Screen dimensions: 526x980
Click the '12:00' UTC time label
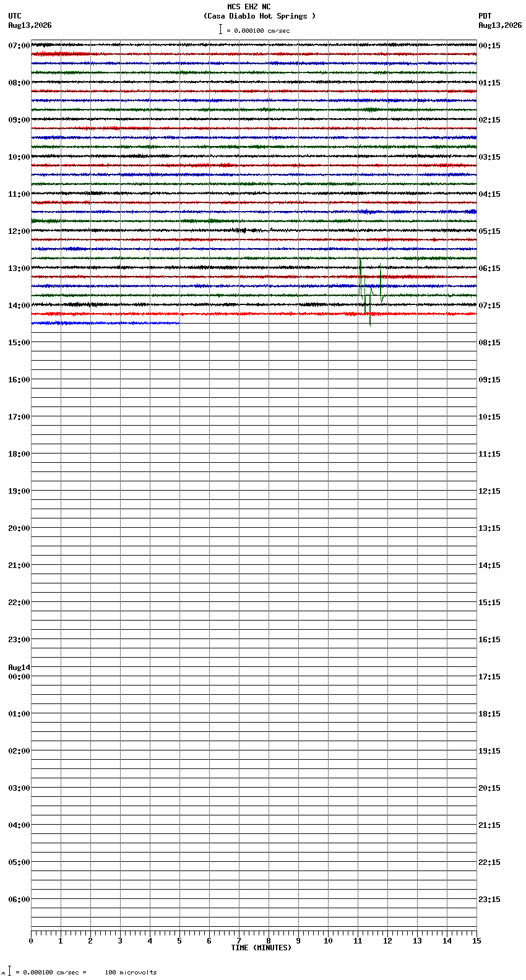coord(19,231)
